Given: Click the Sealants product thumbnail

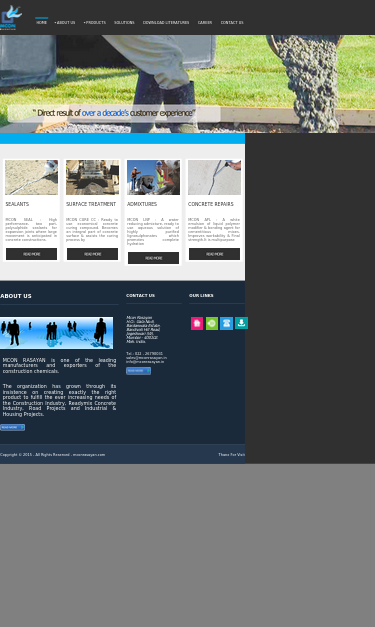Looking at the screenshot, I should pos(31,178).
